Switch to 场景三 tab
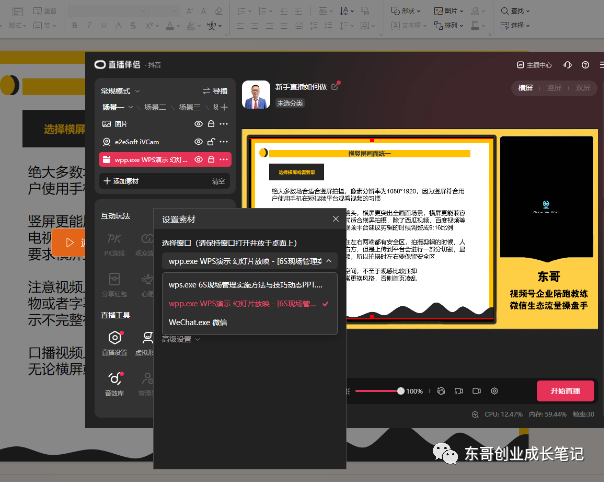The width and height of the screenshot is (604, 482). [x=190, y=107]
